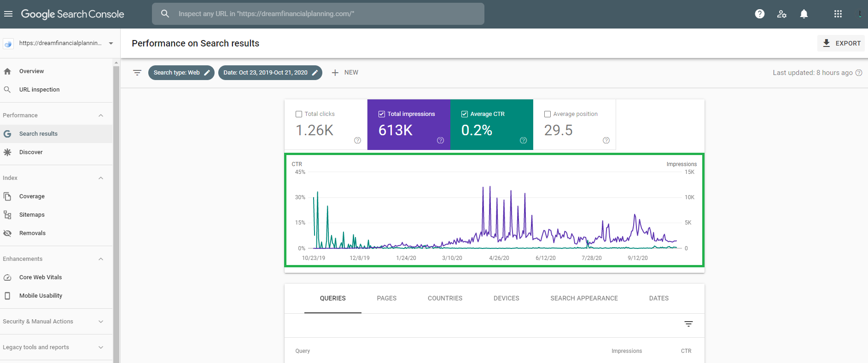Open the property selector dropdown
The width and height of the screenshot is (868, 363).
point(111,43)
